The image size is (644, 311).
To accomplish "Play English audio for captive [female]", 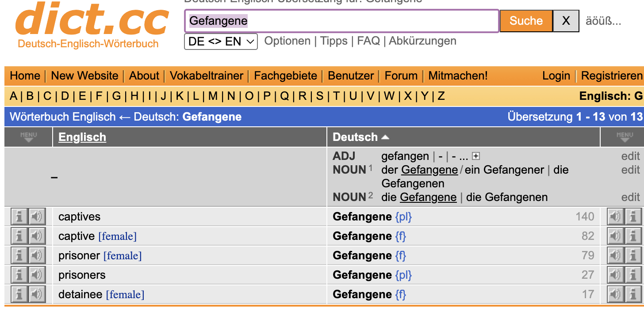I will (x=38, y=236).
